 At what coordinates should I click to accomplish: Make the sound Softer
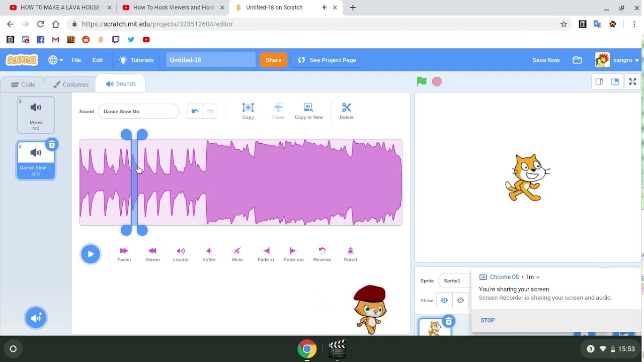(x=209, y=254)
